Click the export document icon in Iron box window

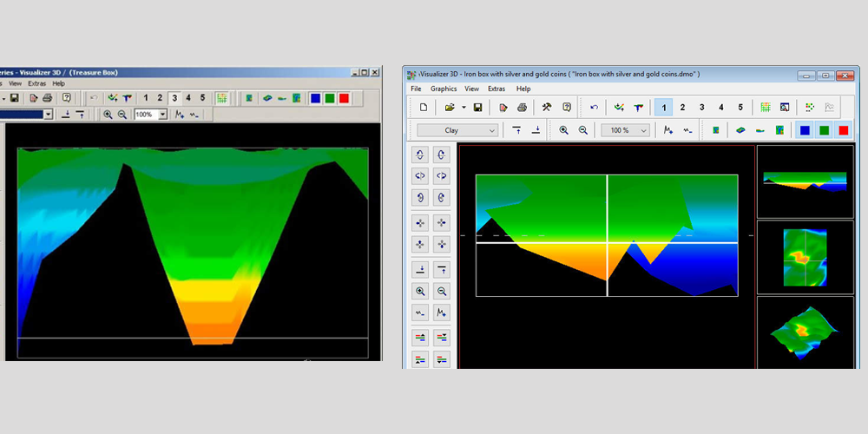tap(503, 108)
